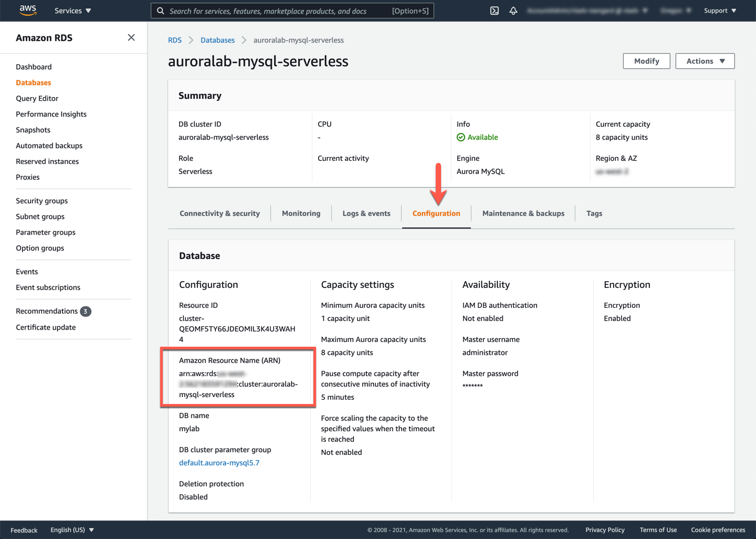This screenshot has width=756, height=539.
Task: Expand the Support menu
Action: (719, 11)
